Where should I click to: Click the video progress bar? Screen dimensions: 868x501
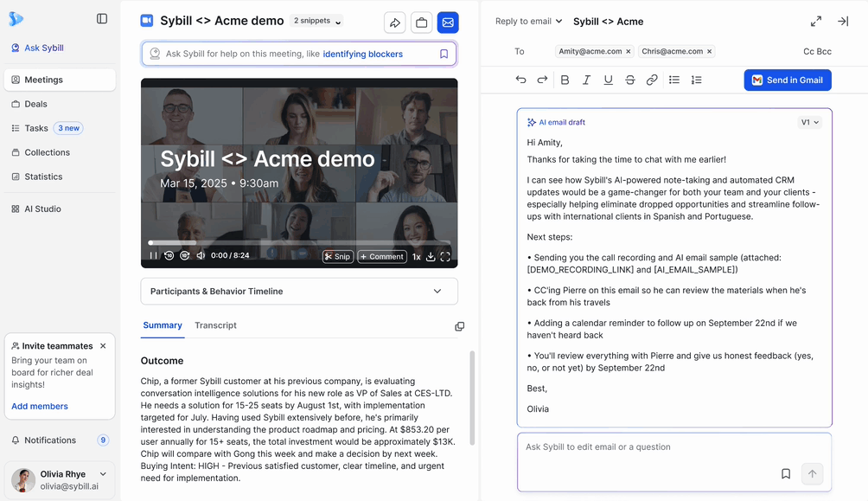click(x=299, y=243)
